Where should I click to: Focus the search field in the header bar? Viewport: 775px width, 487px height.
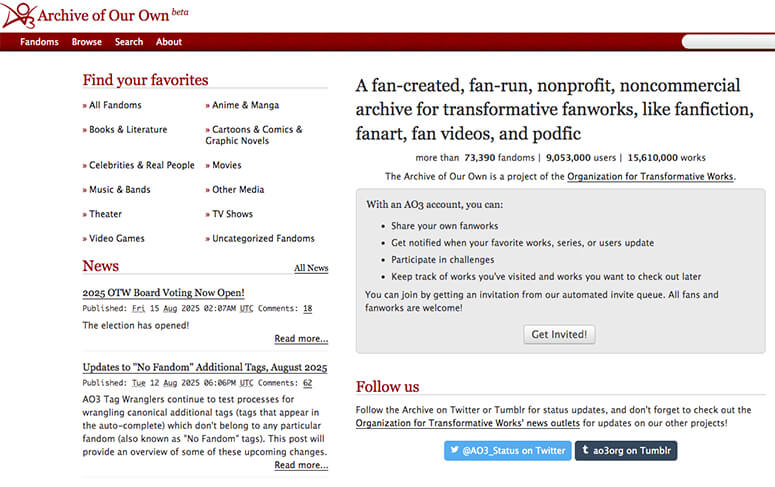(x=728, y=42)
